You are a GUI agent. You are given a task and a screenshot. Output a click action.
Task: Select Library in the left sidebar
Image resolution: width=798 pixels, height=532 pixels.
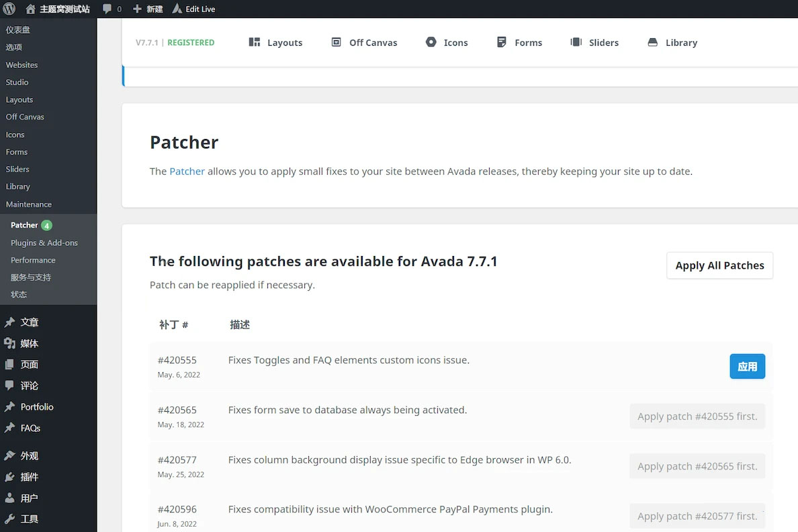tap(18, 186)
